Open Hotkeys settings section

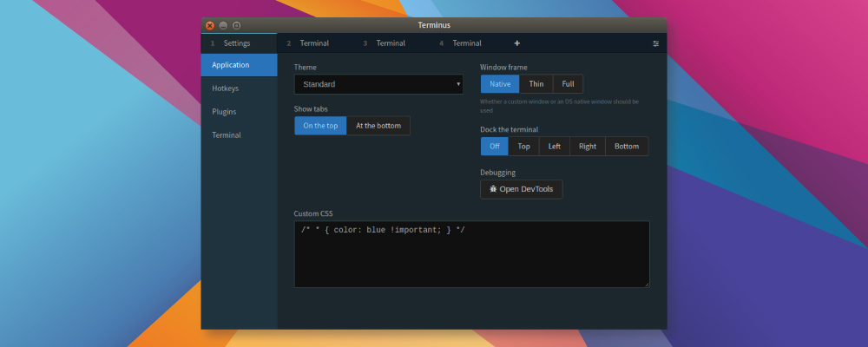point(240,88)
